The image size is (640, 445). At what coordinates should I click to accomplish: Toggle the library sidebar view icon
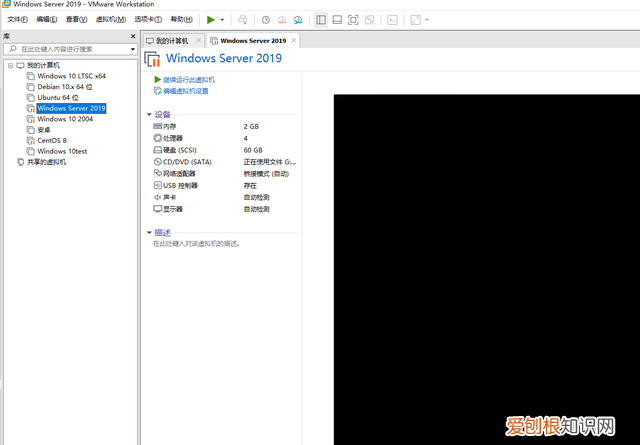(x=321, y=20)
